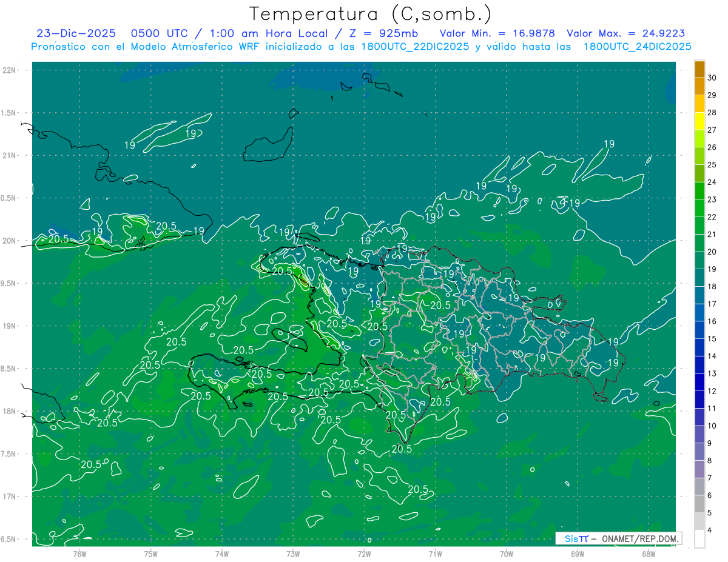
Task: Click the "SisTT - ONAMET/REP.DOM." credit label
Action: pyautogui.click(x=618, y=538)
